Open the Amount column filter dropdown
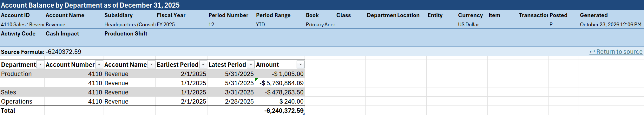The width and height of the screenshot is (644, 115). tap(300, 65)
